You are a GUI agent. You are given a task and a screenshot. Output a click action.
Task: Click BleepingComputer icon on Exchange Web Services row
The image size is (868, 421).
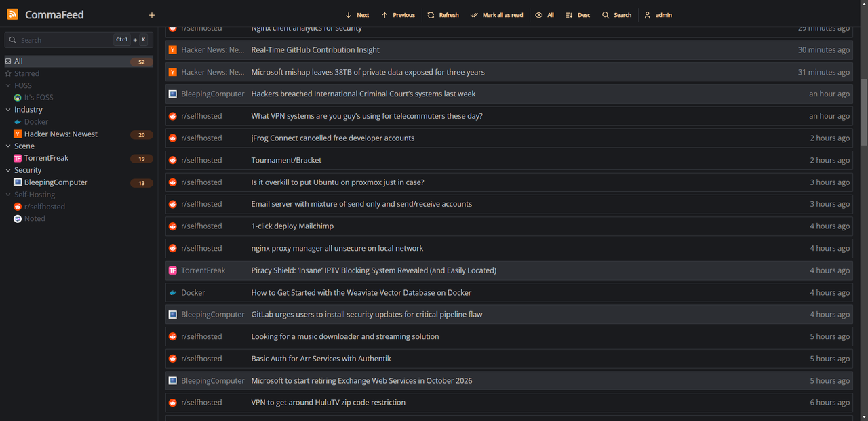[173, 381]
